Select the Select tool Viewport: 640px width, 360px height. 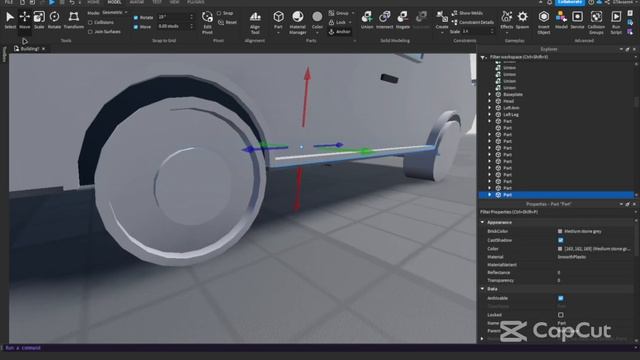pos(10,20)
